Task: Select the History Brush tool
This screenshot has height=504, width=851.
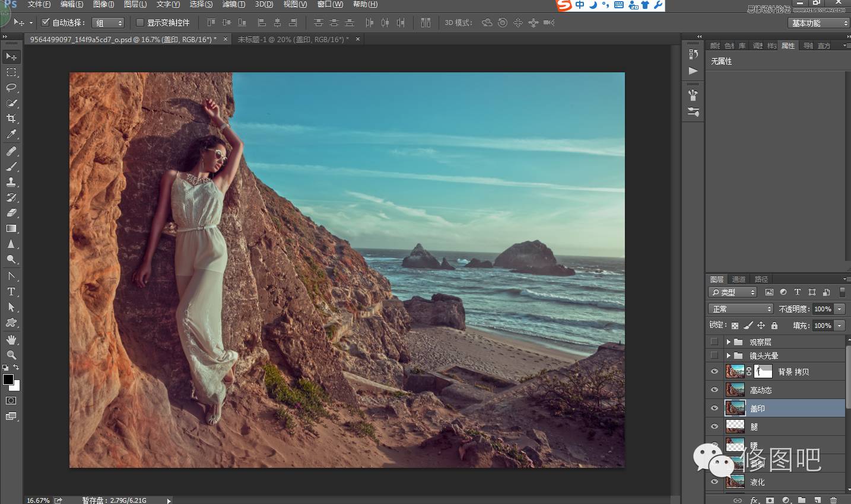Action: tap(11, 197)
